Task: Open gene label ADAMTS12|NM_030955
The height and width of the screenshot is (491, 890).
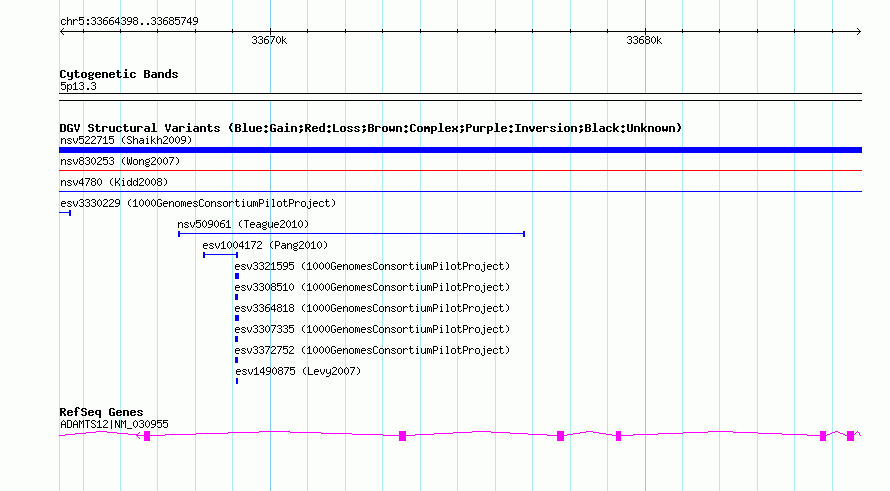Action: pos(114,425)
